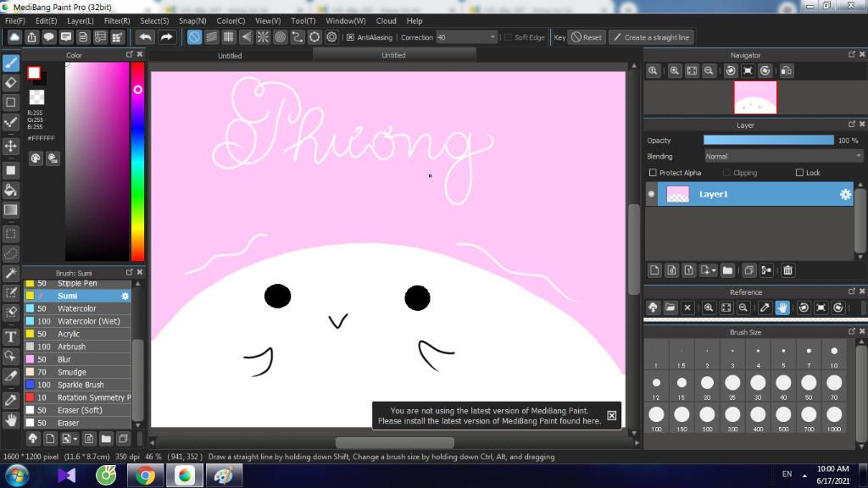This screenshot has width=868, height=488.
Task: Select the Lasso tool
Action: tap(11, 254)
